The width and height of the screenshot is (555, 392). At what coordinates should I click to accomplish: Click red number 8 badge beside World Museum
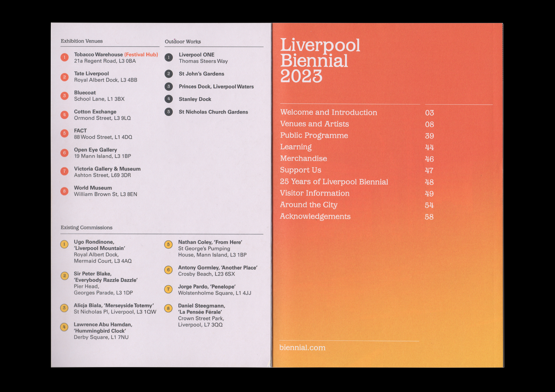click(x=64, y=191)
